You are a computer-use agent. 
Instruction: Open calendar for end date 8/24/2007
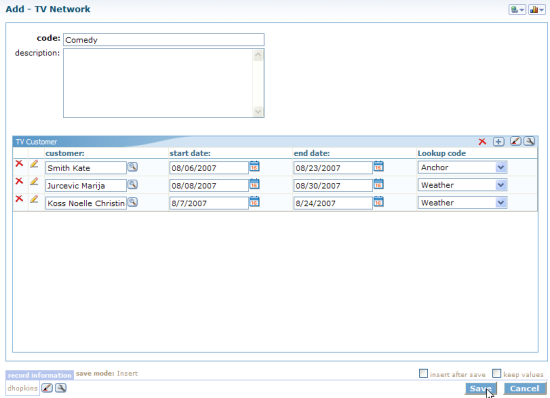coord(378,201)
